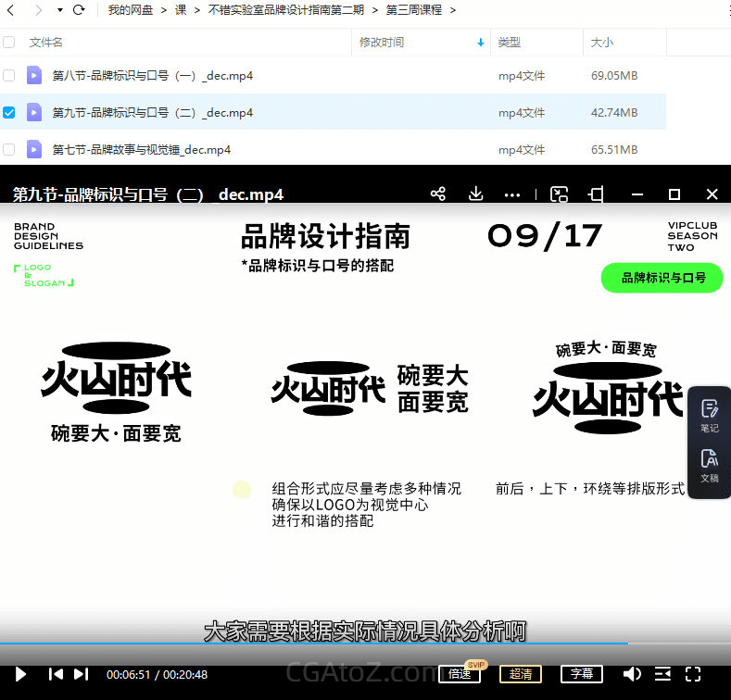Open the 笔记 notes side panel
The height and width of the screenshot is (700, 731).
[710, 416]
